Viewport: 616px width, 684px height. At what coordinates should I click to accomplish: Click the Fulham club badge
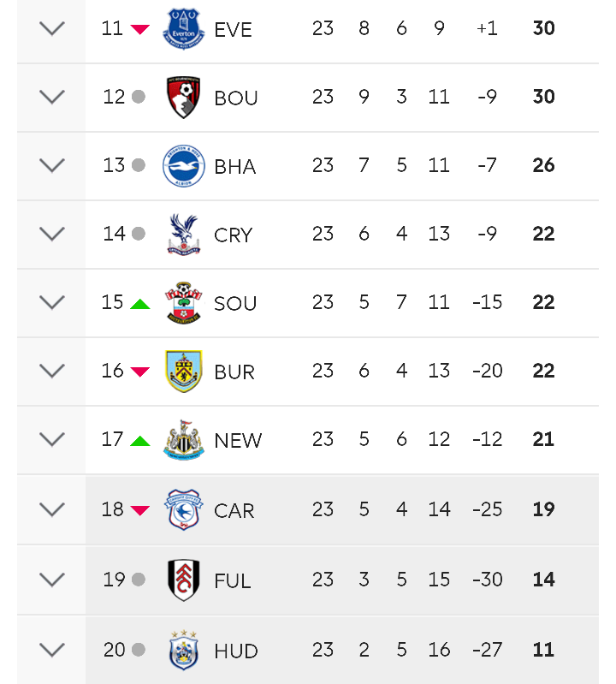tap(184, 580)
